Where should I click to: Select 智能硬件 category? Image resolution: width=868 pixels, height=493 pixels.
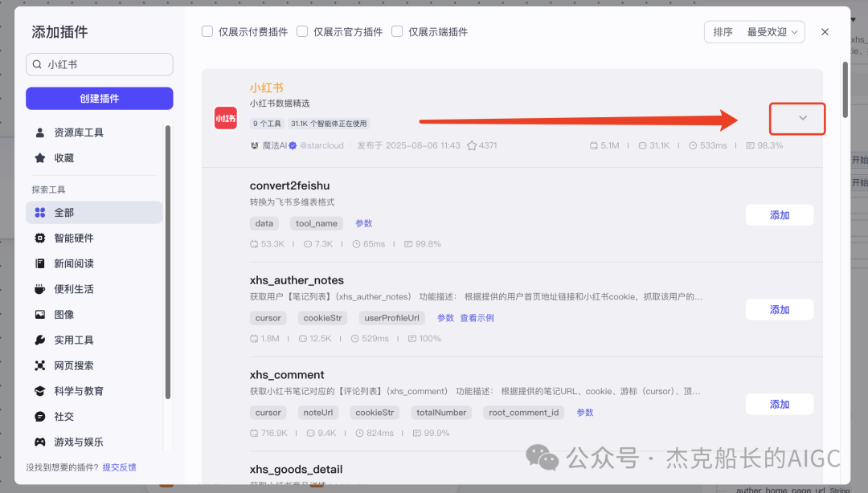94,238
